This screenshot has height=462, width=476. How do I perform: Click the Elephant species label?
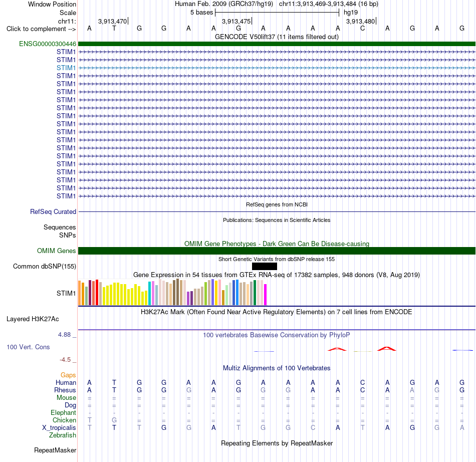tap(63, 412)
